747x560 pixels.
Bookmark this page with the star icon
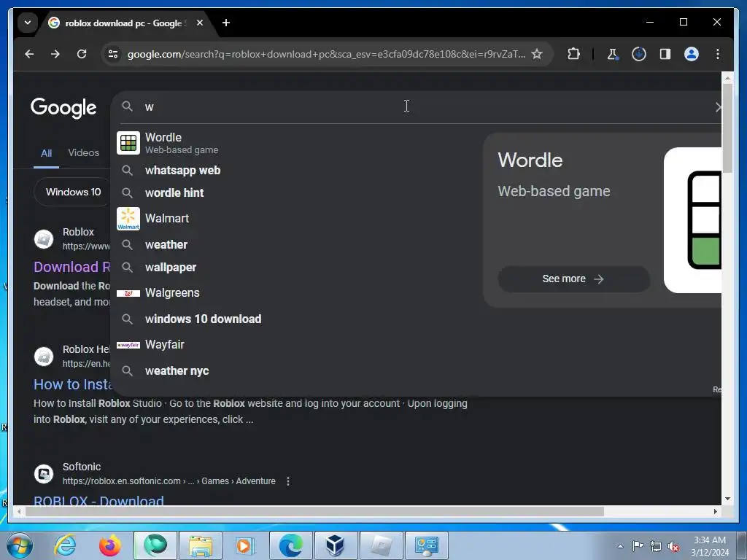(x=537, y=54)
